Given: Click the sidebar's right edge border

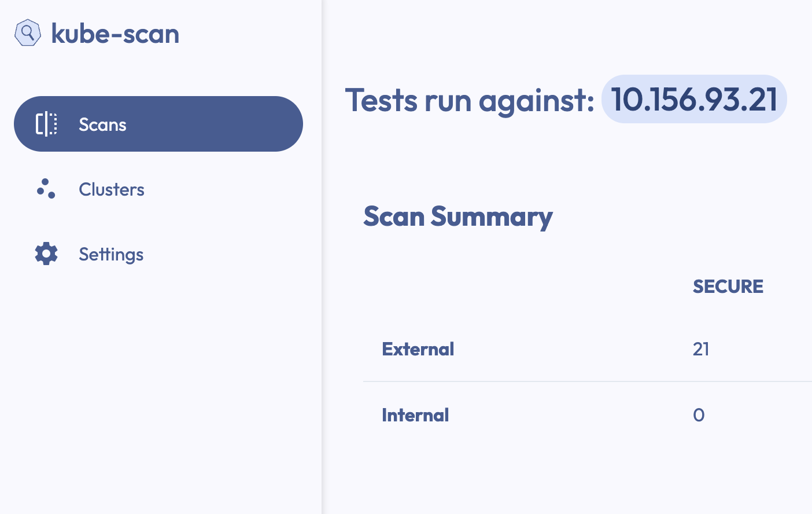Looking at the screenshot, I should tap(322, 347).
